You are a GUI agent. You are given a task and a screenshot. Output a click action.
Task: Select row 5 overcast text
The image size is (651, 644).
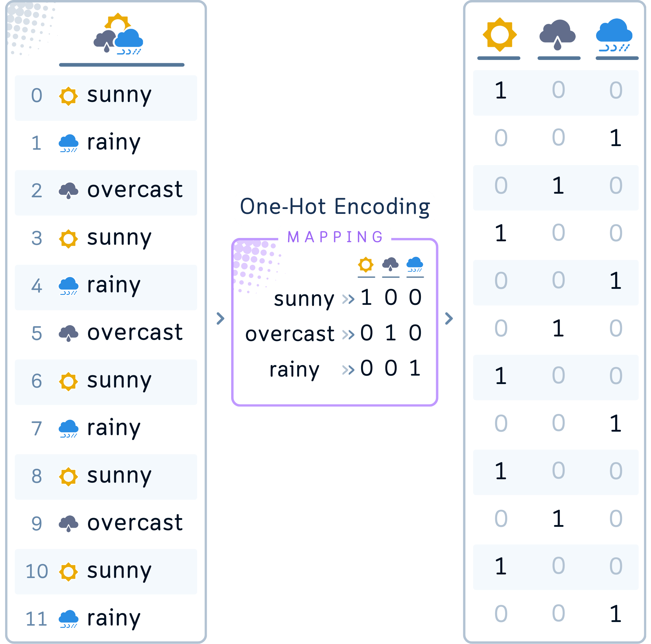pos(135,333)
